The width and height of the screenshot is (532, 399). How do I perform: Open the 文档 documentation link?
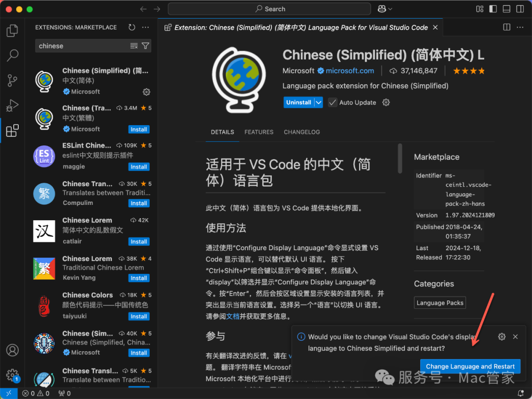(233, 316)
